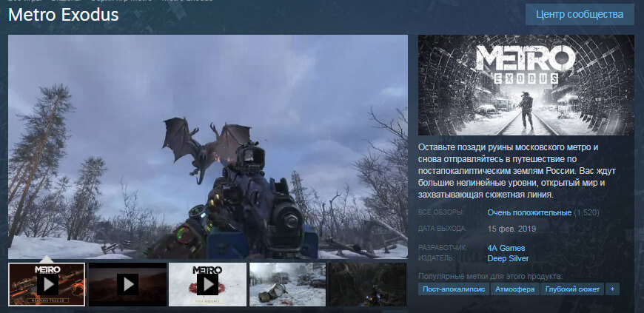Play the second dark trailer thumbnail
This screenshot has height=313, width=644.
pyautogui.click(x=128, y=284)
